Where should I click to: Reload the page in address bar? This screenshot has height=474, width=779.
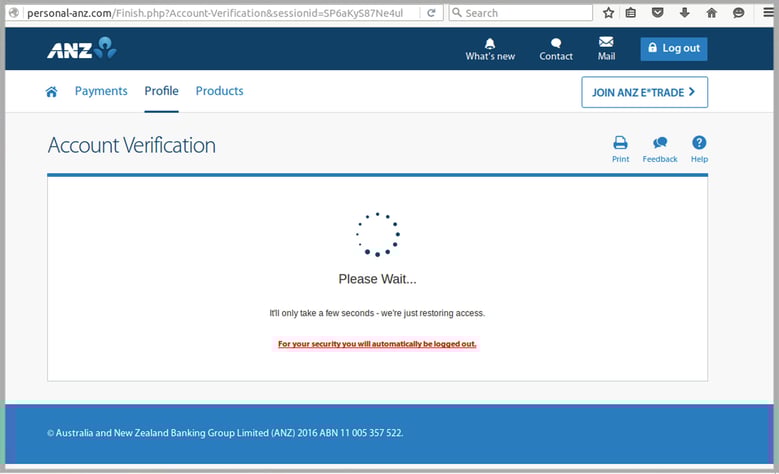coord(431,13)
